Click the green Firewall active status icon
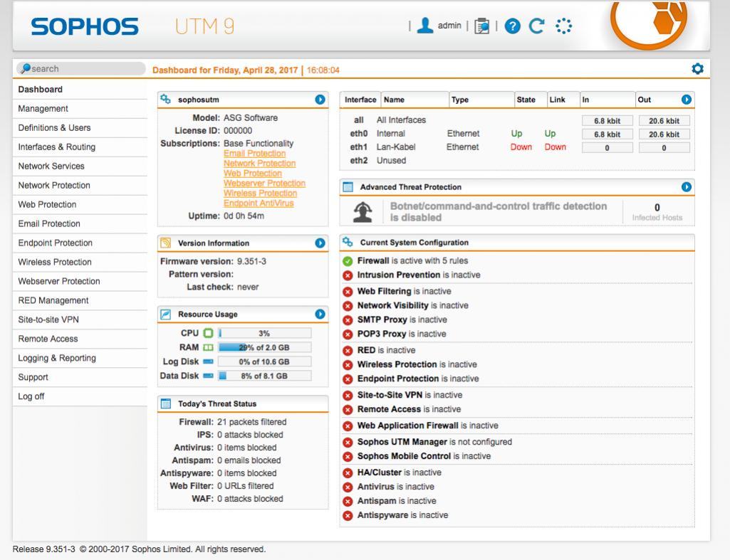 pos(348,261)
